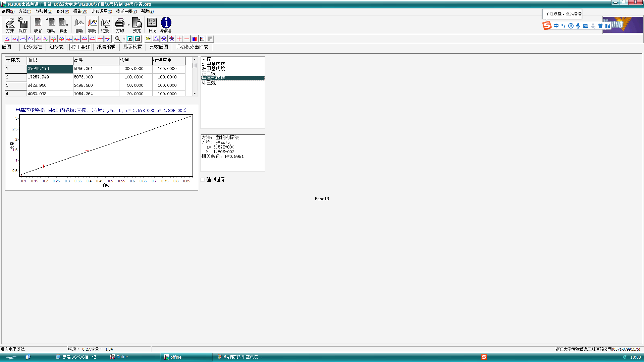Click the 保存 (Save) toolbar icon

(x=22, y=25)
